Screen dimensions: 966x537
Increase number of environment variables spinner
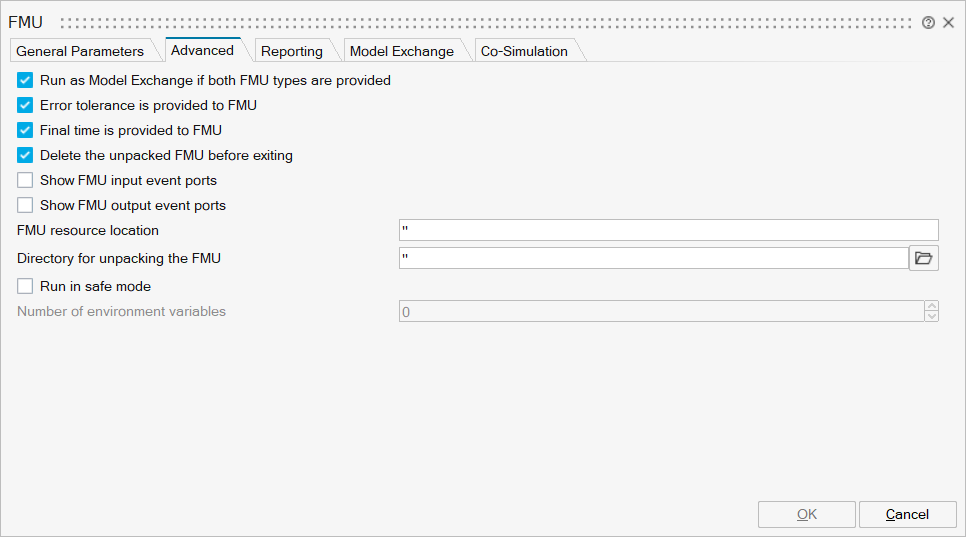(932, 306)
